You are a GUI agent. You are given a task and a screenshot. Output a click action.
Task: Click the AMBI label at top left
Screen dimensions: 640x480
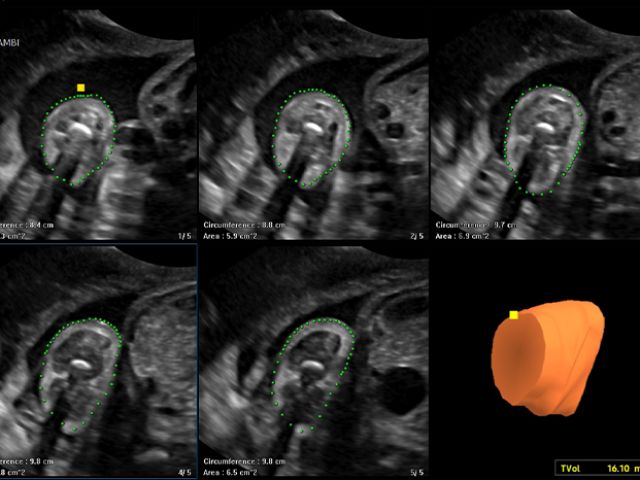[x=11, y=43]
